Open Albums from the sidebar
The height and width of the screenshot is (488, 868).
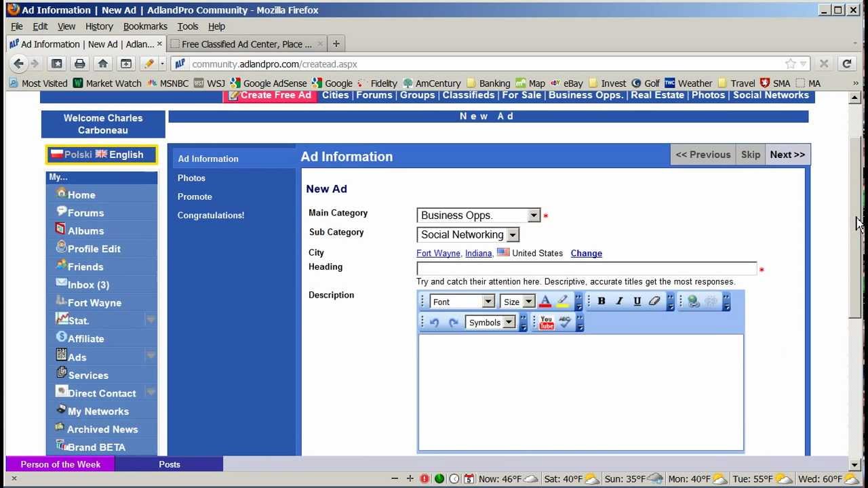pyautogui.click(x=85, y=230)
